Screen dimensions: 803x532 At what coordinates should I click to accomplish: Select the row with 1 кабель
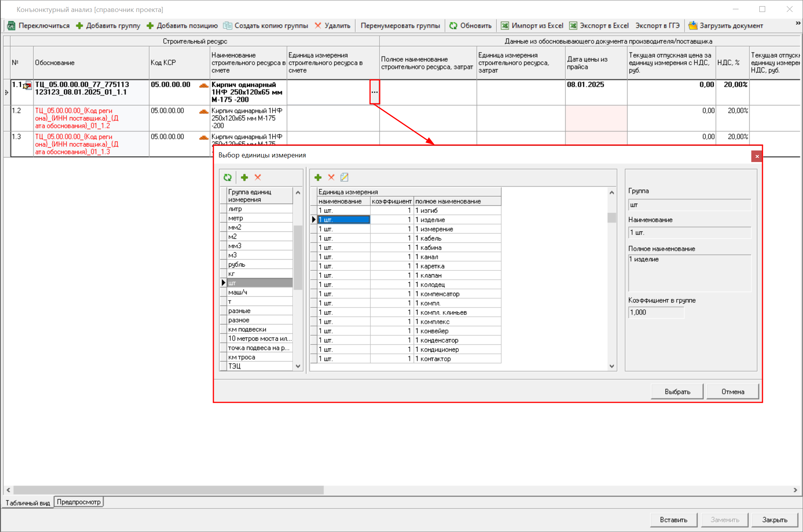[409, 238]
